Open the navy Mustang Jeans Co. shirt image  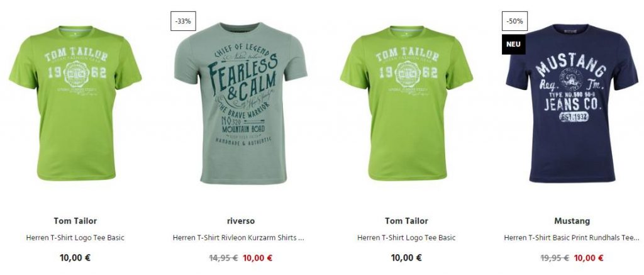(x=572, y=103)
